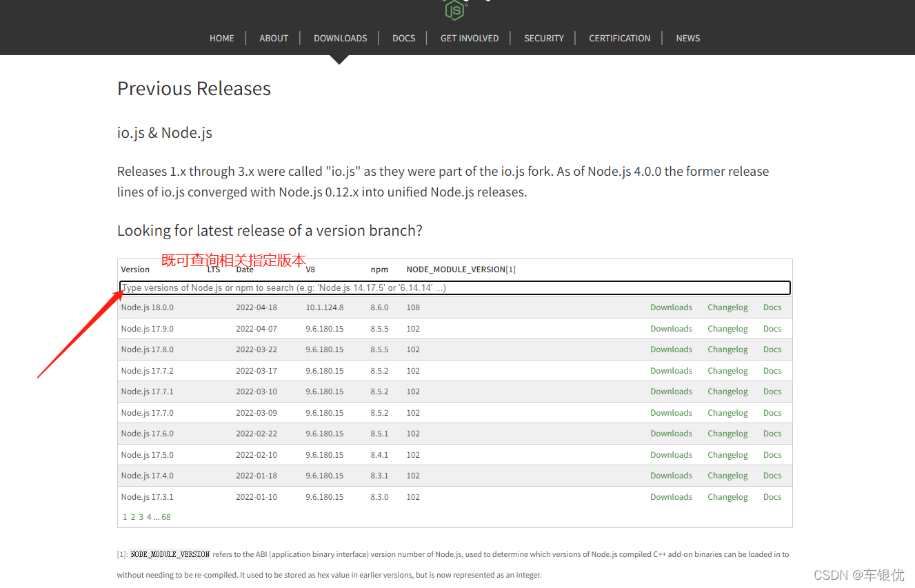This screenshot has height=588, width=915.
Task: Click the Previous Releases heading
Action: coord(194,88)
